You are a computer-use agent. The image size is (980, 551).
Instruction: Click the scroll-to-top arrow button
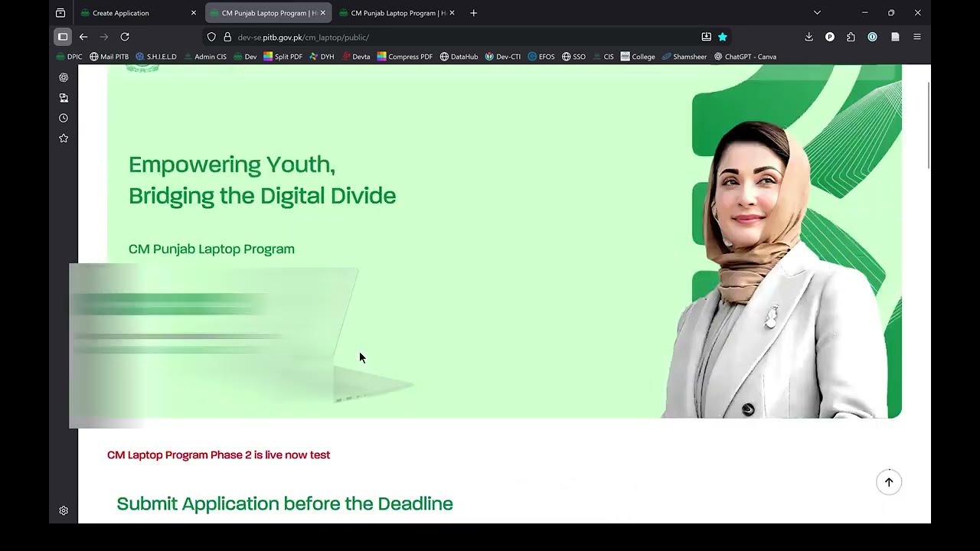coord(889,482)
